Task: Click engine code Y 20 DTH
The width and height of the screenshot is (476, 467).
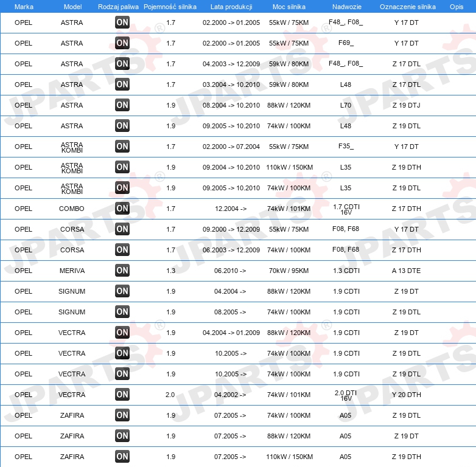Action: point(406,395)
